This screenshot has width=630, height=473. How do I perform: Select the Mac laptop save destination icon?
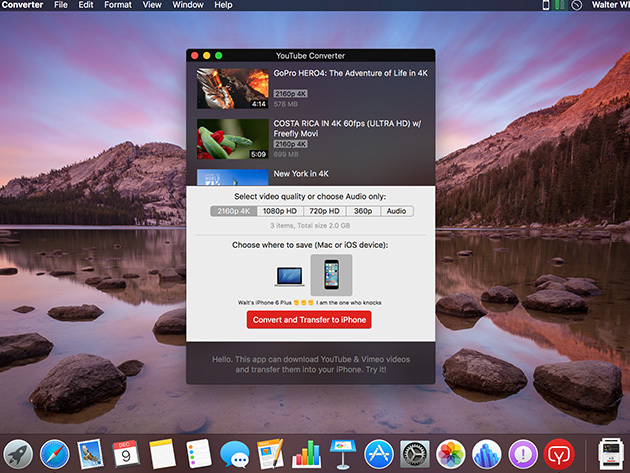pyautogui.click(x=288, y=274)
